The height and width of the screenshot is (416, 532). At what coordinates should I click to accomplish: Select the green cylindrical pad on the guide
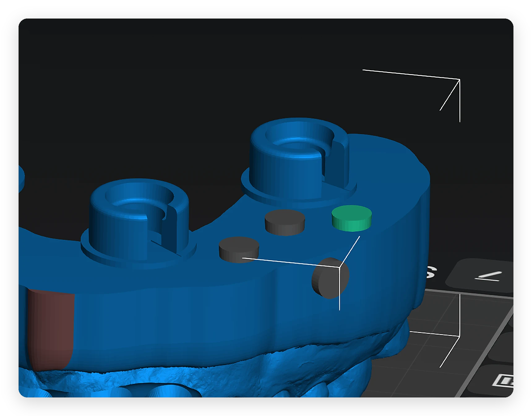coord(352,218)
